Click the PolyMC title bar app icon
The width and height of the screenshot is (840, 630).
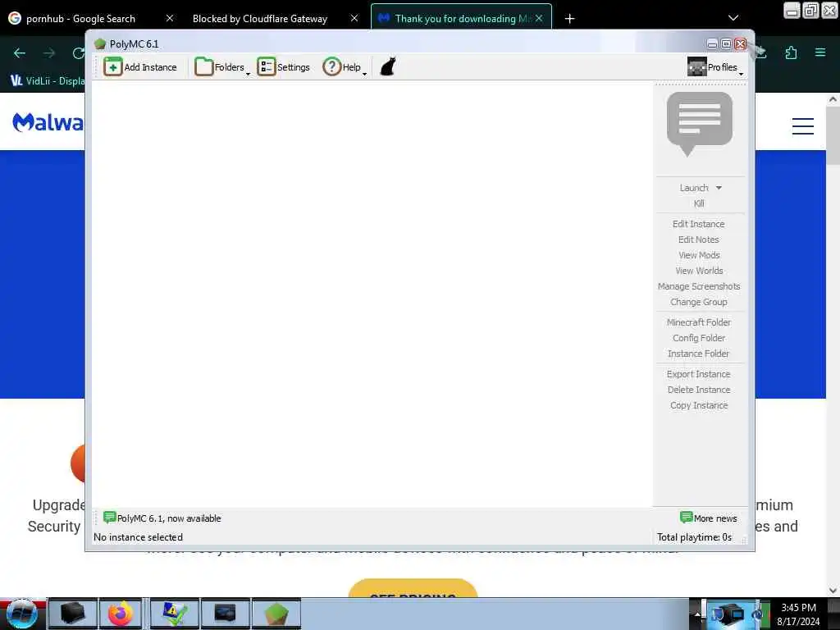(x=99, y=44)
